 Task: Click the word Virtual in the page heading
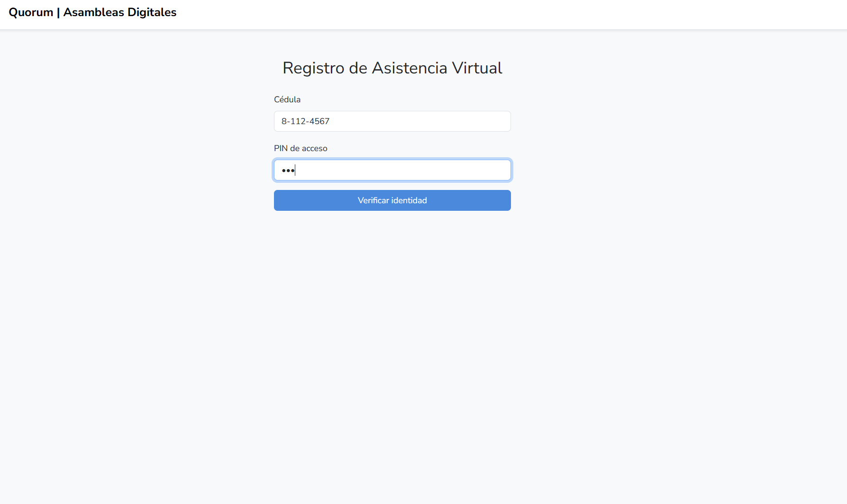point(477,68)
